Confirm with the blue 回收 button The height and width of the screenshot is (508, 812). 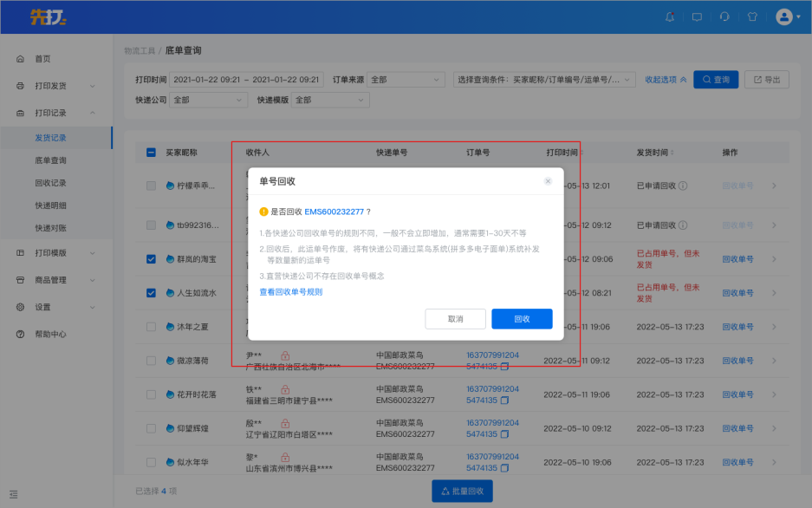[522, 319]
